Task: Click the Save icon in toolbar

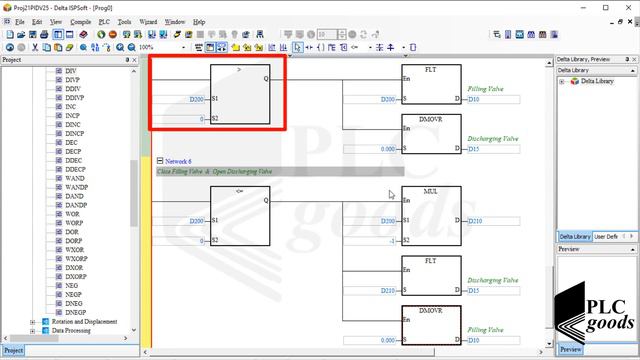Action: point(33,35)
